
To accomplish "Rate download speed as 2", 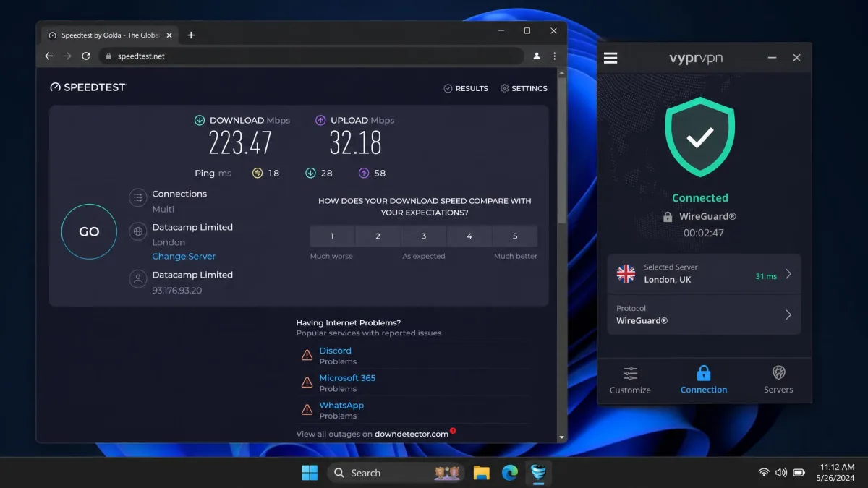I will 378,236.
